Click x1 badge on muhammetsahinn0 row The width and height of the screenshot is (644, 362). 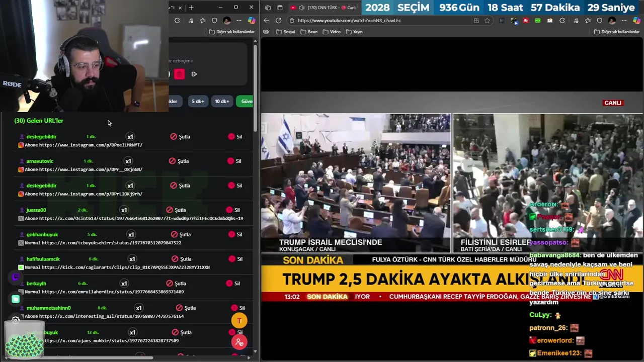(138, 308)
